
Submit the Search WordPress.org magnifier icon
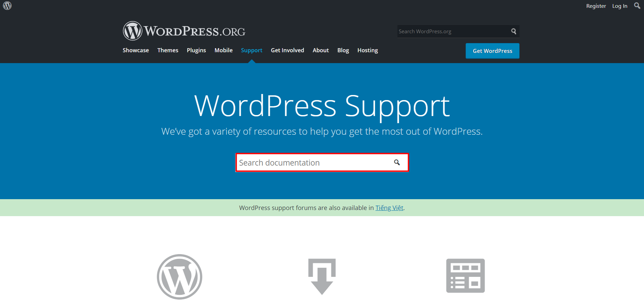514,31
